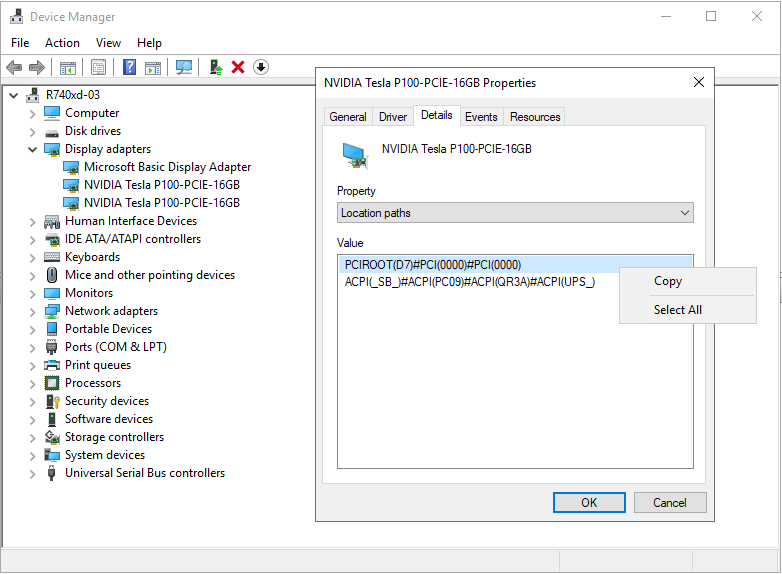This screenshot has height=574, width=782.
Task: Click the Disable device down-arrow icon
Action: point(261,67)
